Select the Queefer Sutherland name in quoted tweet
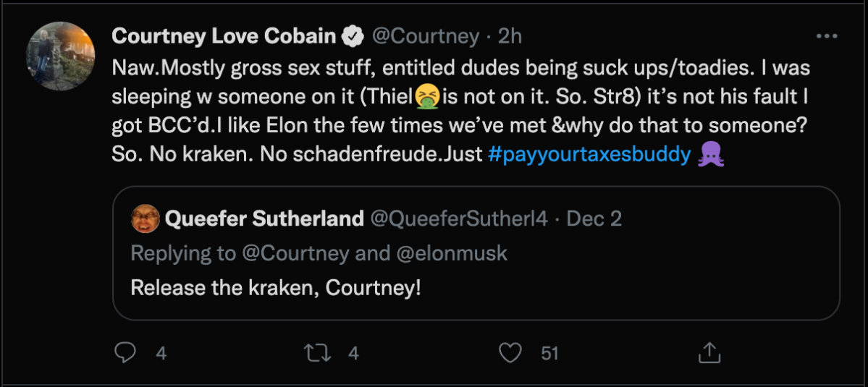 264,218
